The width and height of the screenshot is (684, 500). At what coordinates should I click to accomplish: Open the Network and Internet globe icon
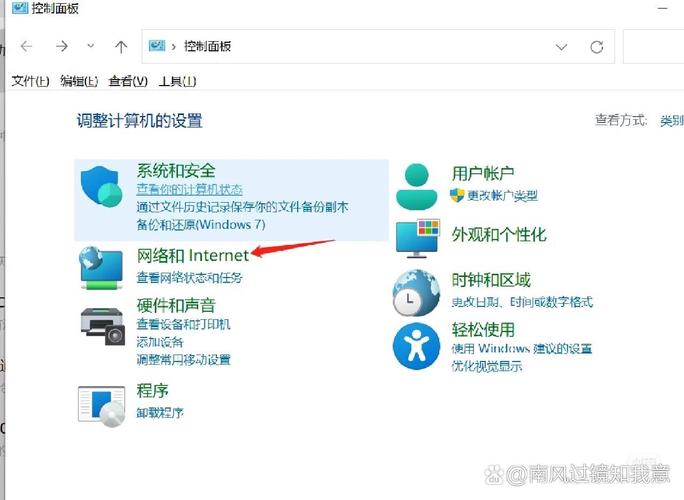coord(101,267)
